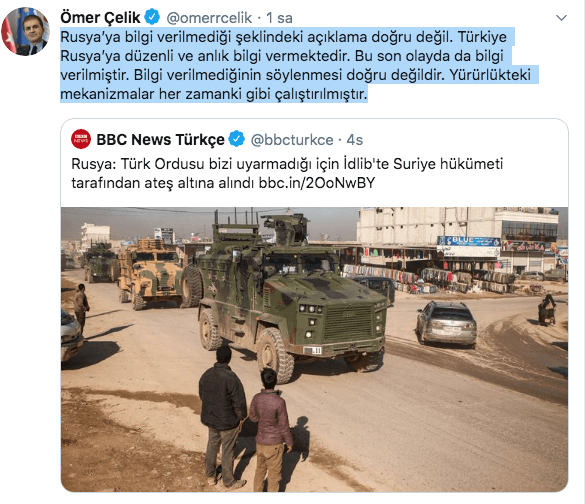Follow the bbc.in/2OoNwBY link

click(x=317, y=183)
